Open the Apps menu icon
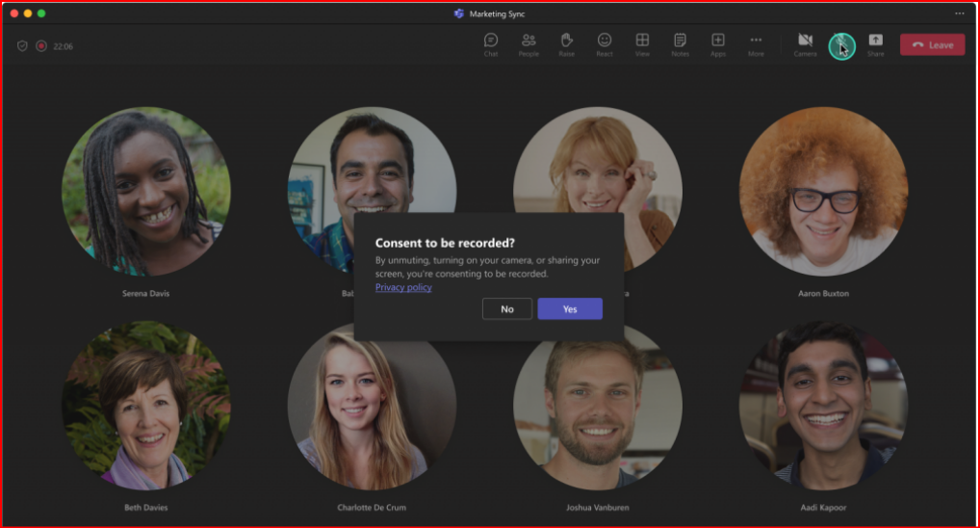The width and height of the screenshot is (980, 528). [718, 43]
